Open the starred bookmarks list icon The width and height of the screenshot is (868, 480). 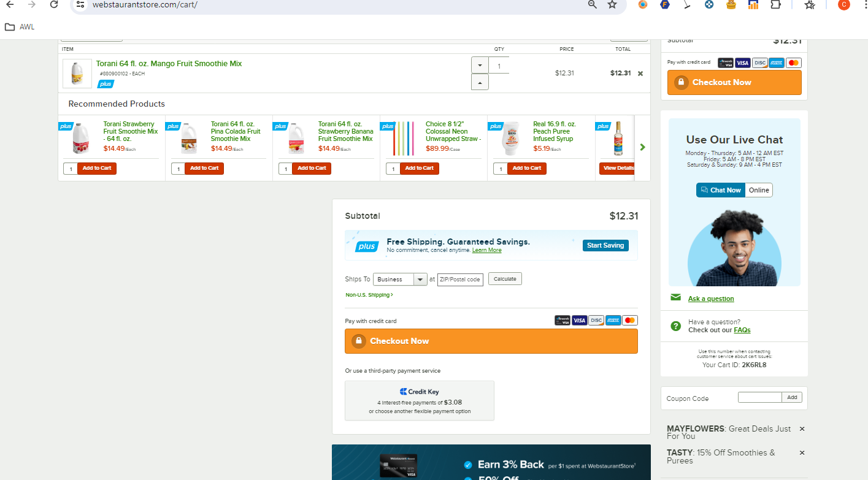[x=810, y=4]
